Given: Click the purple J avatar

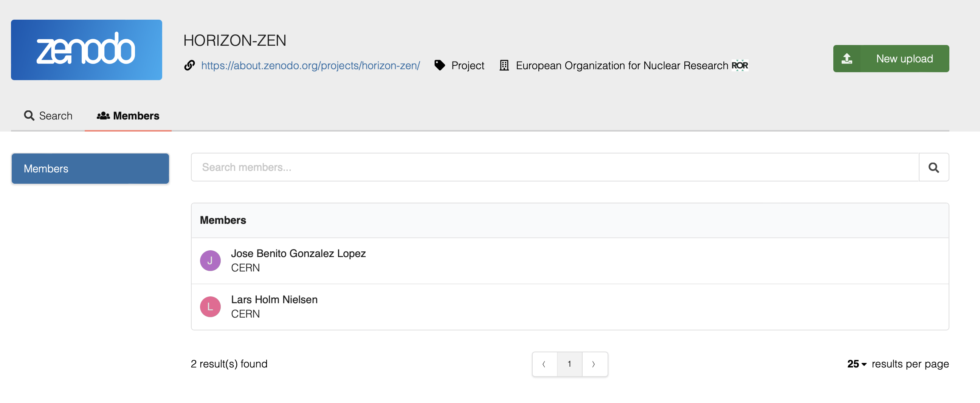Looking at the screenshot, I should 210,261.
